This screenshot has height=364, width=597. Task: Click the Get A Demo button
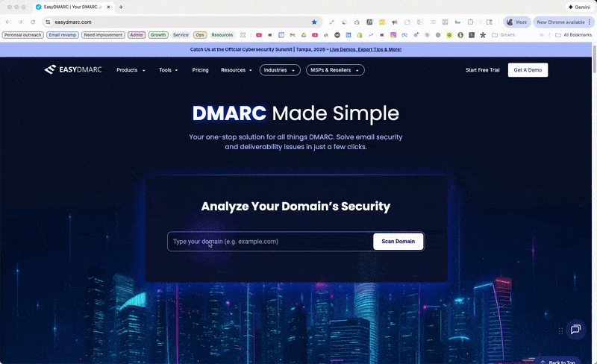[528, 70]
